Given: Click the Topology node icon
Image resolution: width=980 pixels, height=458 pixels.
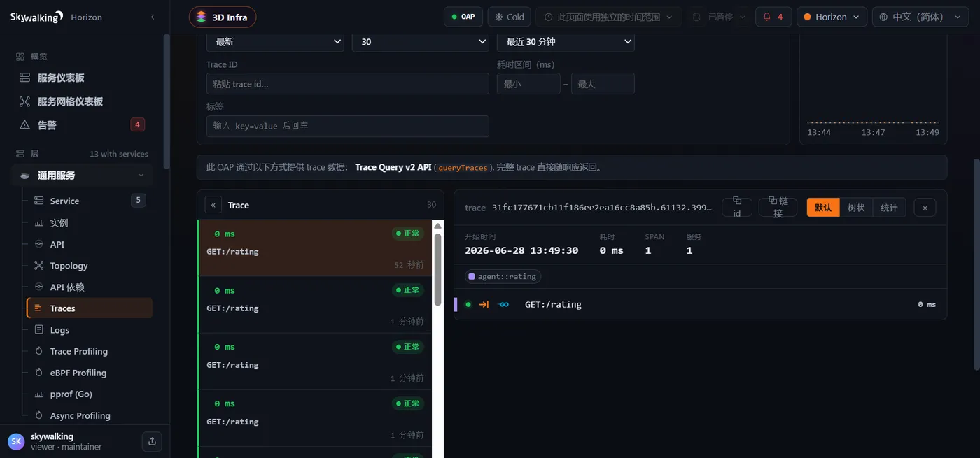Looking at the screenshot, I should [38, 266].
